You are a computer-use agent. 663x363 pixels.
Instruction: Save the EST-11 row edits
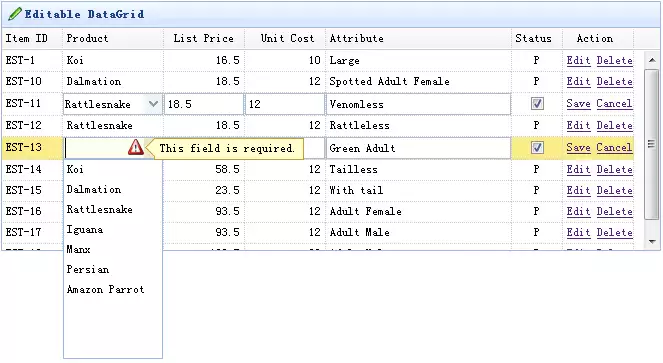coord(578,104)
